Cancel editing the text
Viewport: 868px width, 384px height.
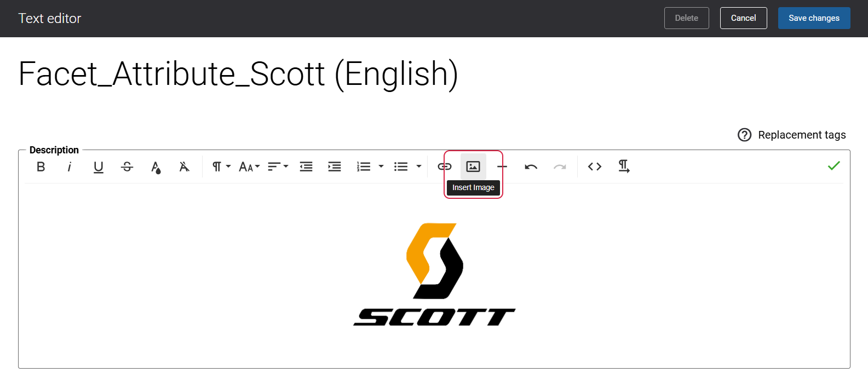(x=744, y=18)
